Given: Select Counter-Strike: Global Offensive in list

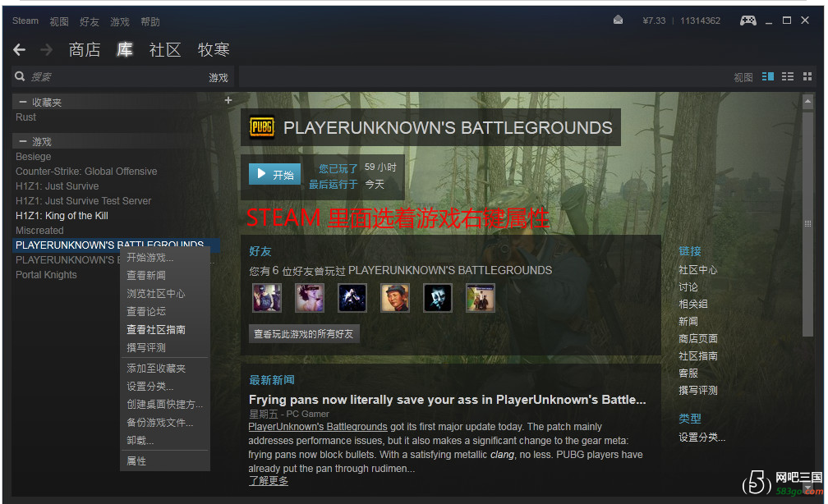Looking at the screenshot, I should coord(86,172).
